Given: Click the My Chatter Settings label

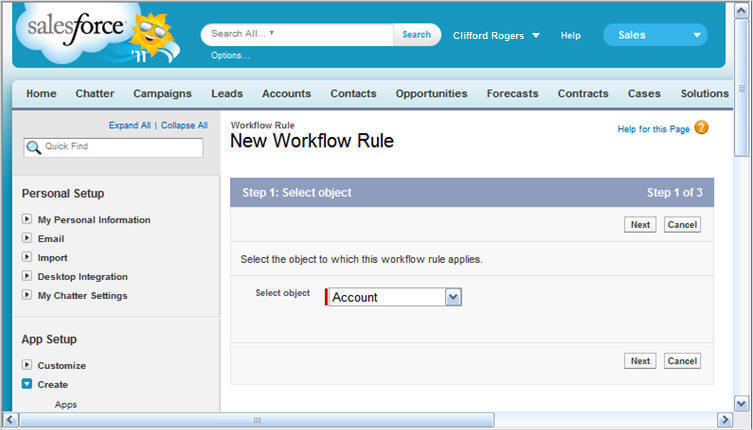Looking at the screenshot, I should point(83,295).
